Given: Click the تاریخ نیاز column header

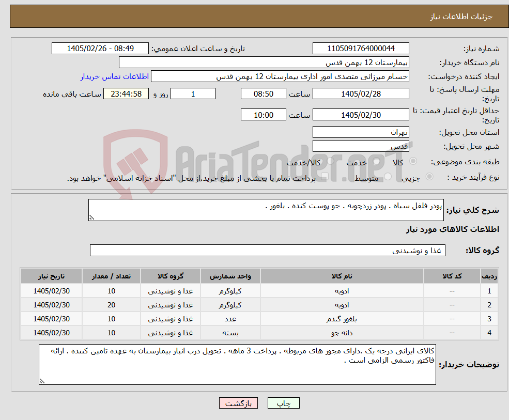Looking at the screenshot, I should point(51,276).
